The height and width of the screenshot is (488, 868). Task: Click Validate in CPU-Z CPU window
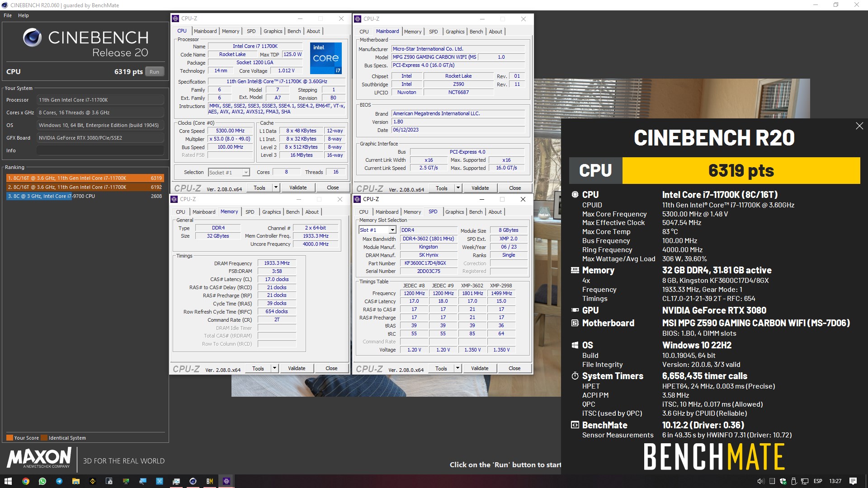click(298, 188)
